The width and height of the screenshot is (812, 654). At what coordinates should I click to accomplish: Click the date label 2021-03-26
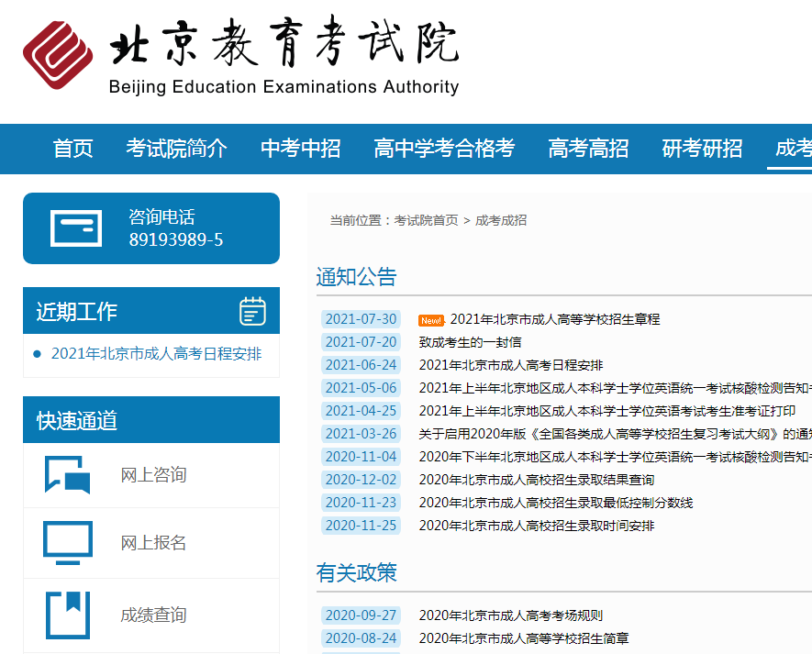[361, 434]
